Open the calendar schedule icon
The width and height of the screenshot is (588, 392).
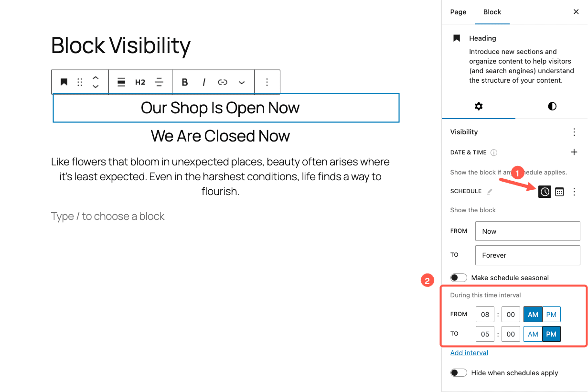point(559,191)
